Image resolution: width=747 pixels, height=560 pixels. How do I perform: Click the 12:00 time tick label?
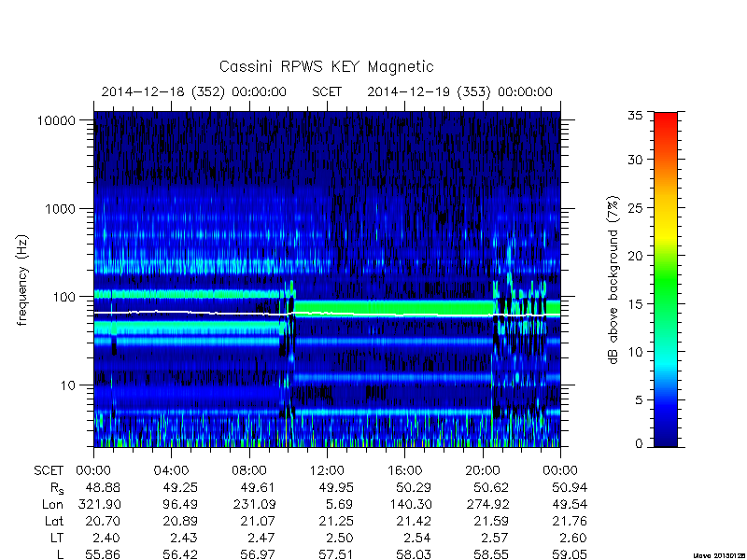327,471
